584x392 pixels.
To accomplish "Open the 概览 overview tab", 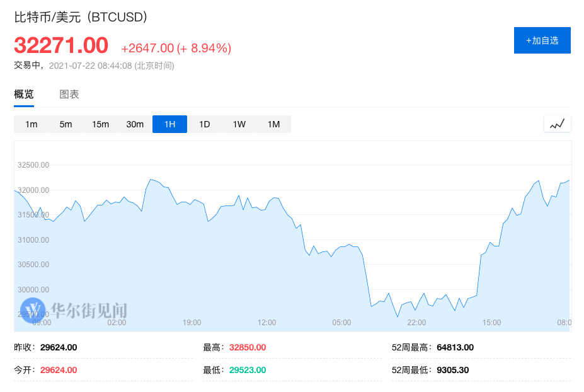I will point(23,94).
